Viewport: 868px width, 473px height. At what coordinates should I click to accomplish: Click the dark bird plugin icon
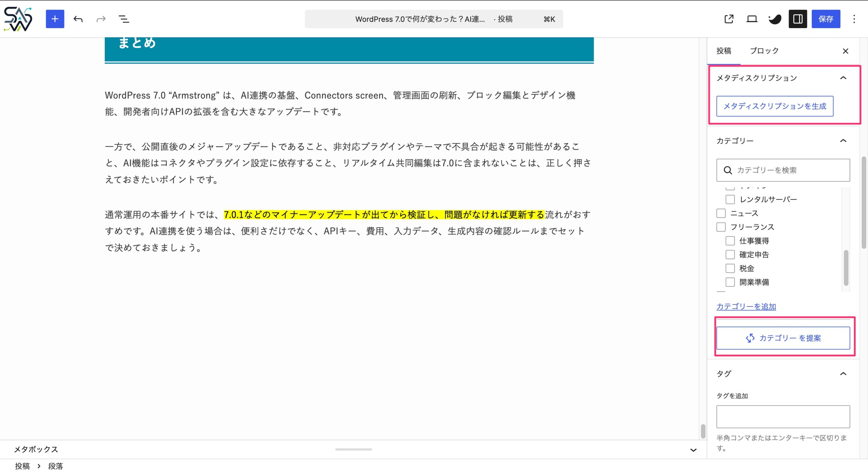(775, 19)
